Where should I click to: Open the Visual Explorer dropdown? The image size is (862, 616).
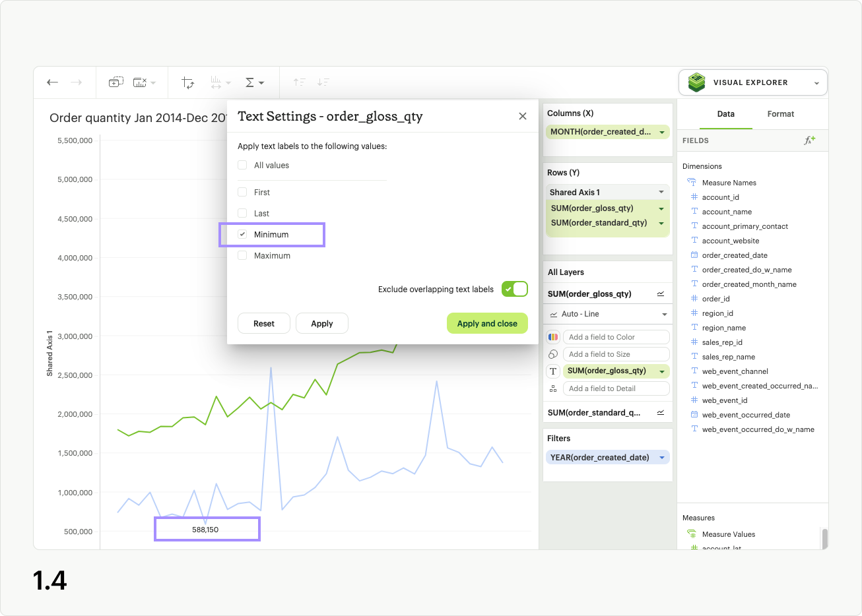point(816,83)
